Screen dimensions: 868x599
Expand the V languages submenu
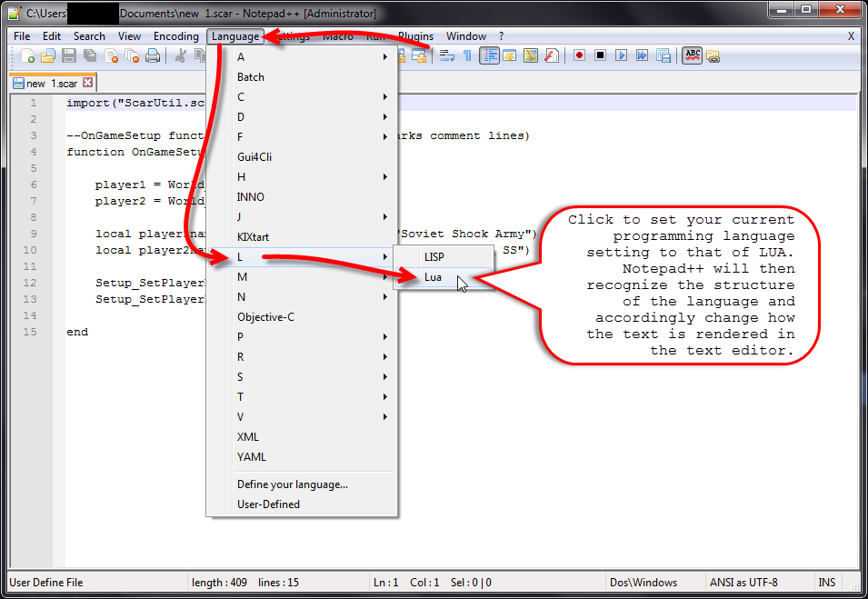click(x=312, y=416)
